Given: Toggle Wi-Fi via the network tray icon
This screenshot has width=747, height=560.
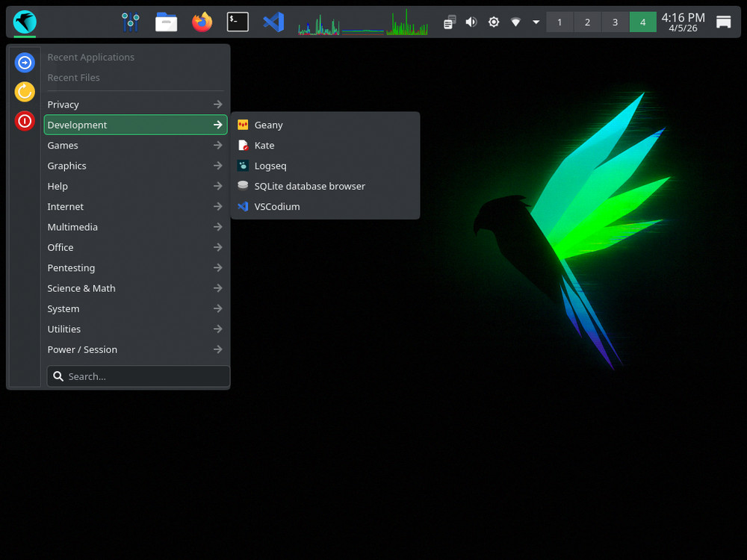Looking at the screenshot, I should click(515, 22).
